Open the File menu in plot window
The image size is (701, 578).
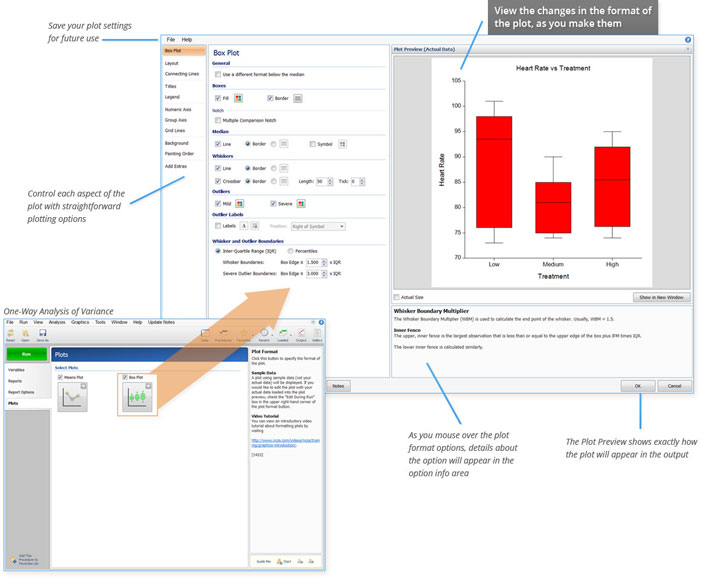click(171, 39)
